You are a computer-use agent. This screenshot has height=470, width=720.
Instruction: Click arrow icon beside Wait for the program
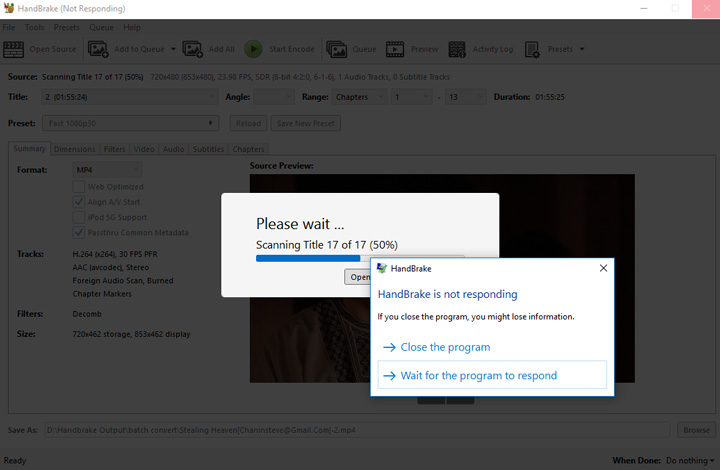[x=389, y=376]
